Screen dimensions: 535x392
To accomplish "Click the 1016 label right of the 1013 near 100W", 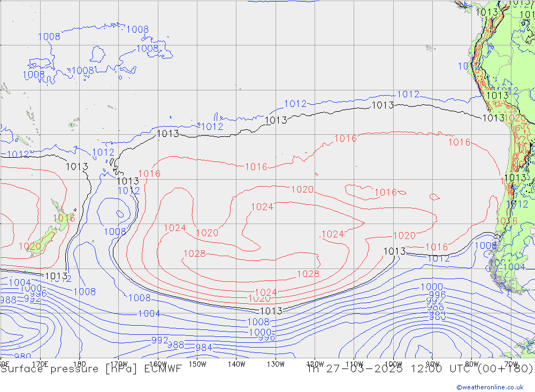I will point(437,247).
